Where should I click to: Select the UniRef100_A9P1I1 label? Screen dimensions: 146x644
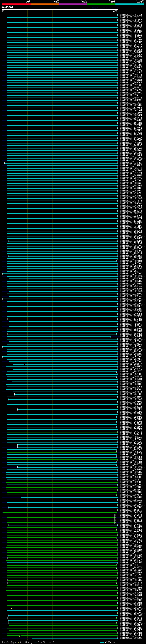131,88
